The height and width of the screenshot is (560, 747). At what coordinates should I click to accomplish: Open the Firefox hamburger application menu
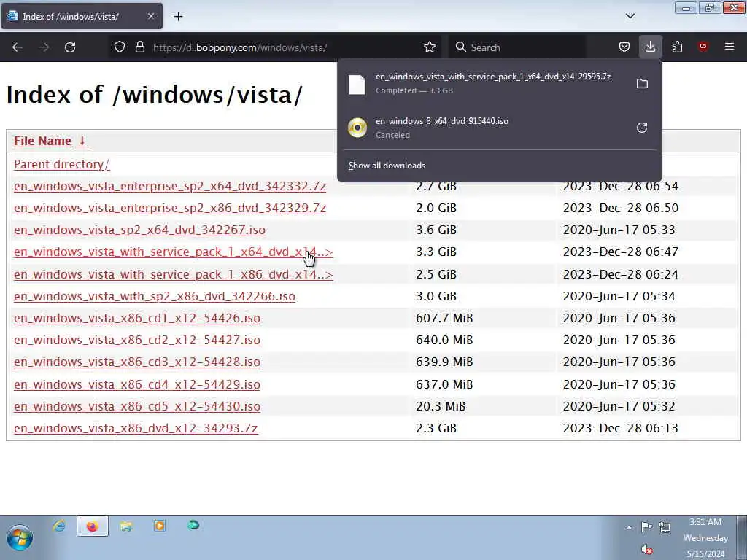click(729, 47)
